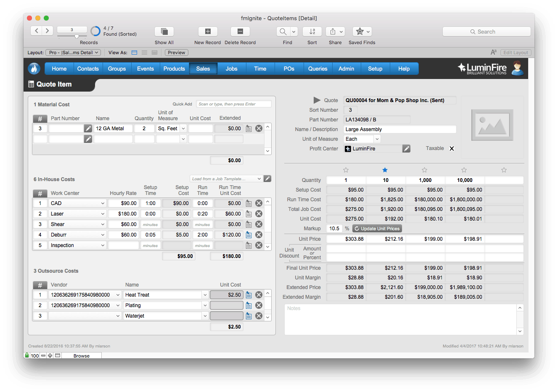Switch to table view using the grid icon
The image size is (558, 392).
tap(154, 52)
